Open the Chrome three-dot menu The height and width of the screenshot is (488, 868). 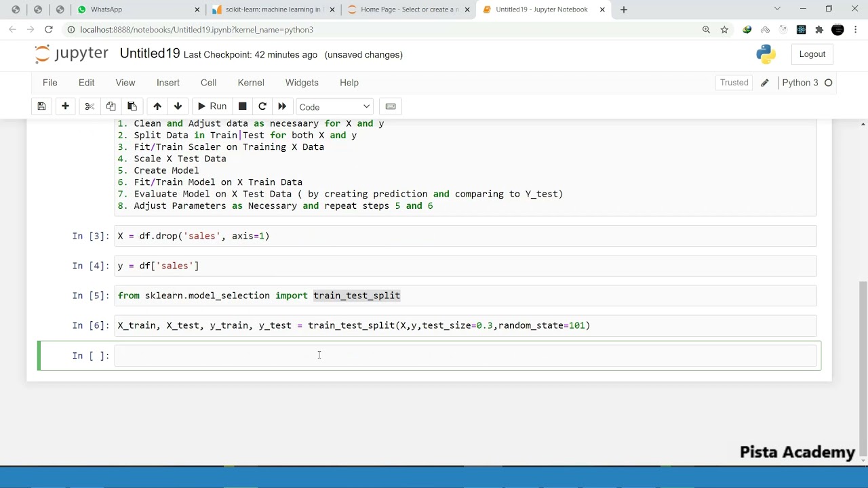click(x=856, y=30)
